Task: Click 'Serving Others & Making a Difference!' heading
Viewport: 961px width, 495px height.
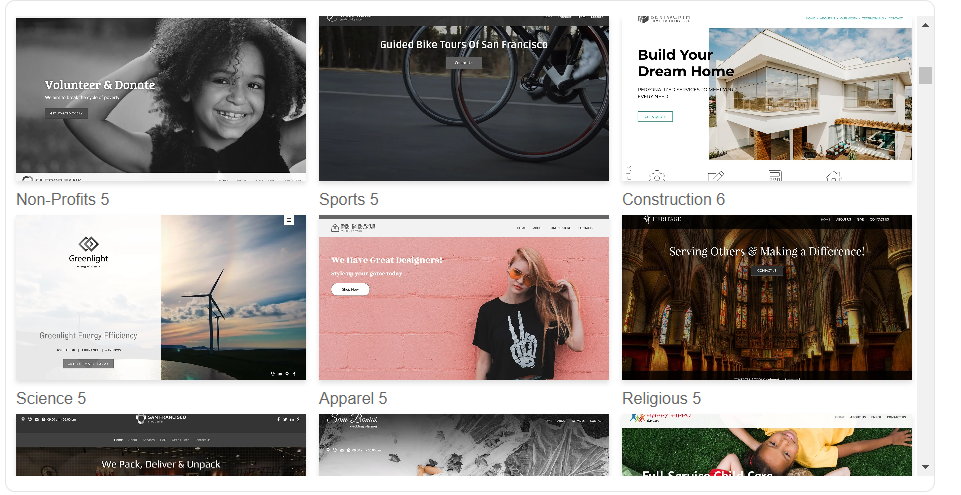Action: (767, 251)
